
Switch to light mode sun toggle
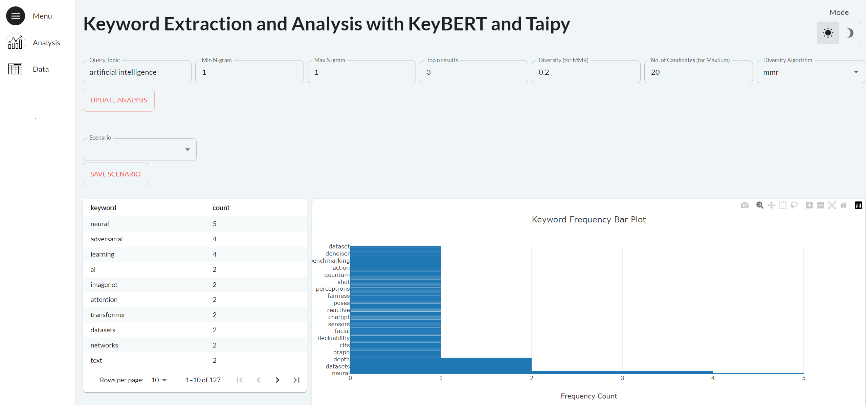828,33
